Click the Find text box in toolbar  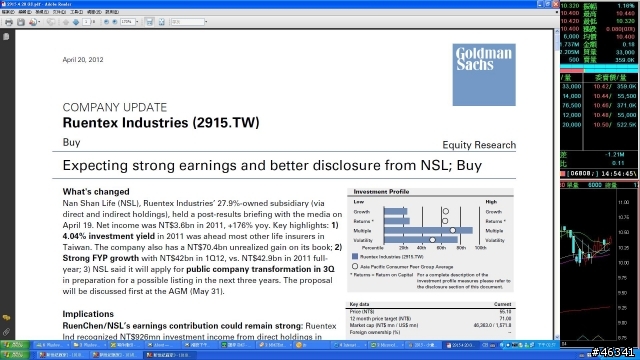[187, 22]
